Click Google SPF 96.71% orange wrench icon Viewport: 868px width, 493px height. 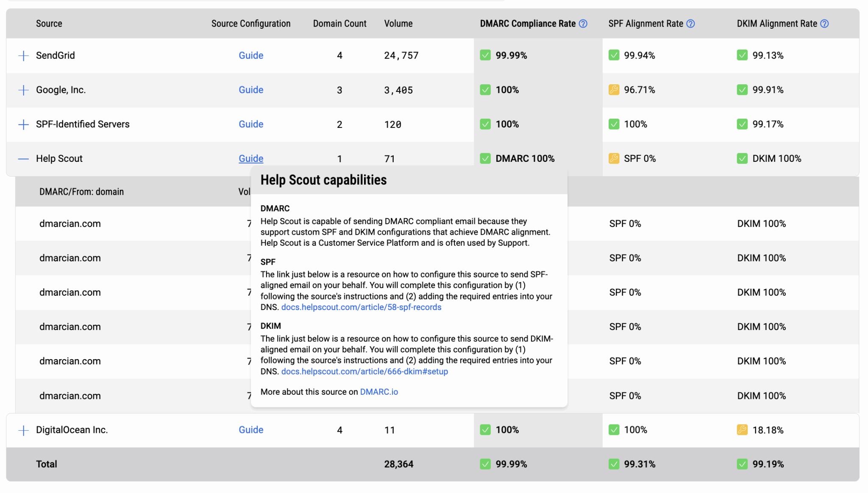[x=614, y=90]
